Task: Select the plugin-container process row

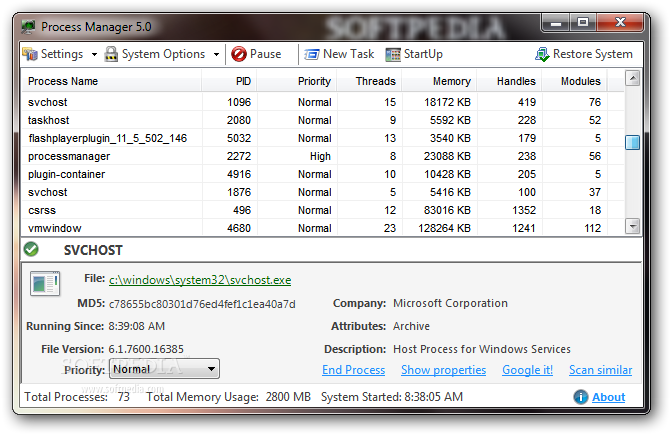Action: [x=323, y=174]
